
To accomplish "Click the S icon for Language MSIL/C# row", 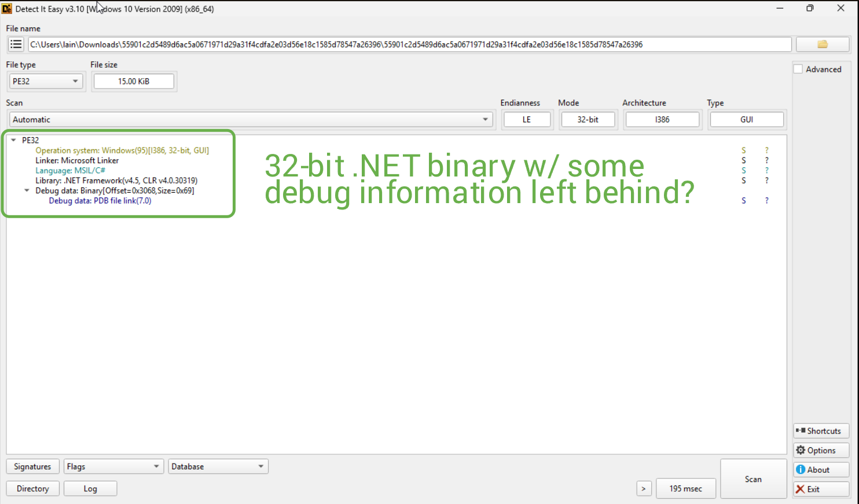I will 744,171.
